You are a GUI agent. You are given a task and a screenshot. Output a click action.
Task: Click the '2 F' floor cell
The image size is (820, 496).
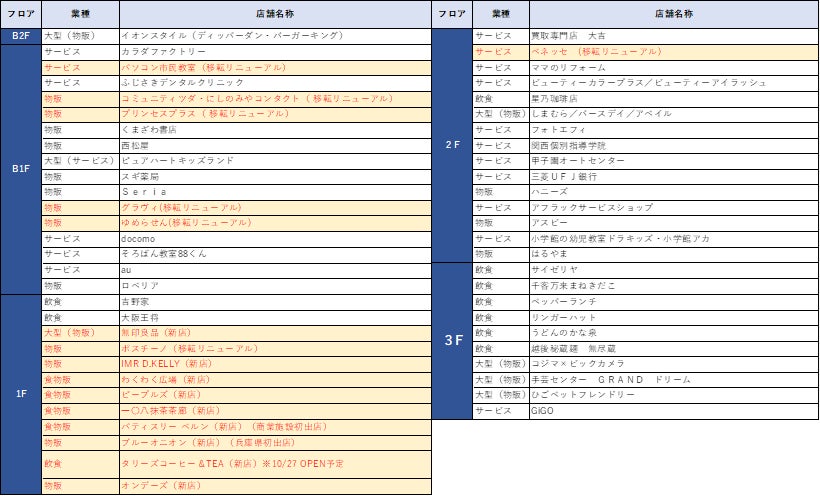[452, 145]
